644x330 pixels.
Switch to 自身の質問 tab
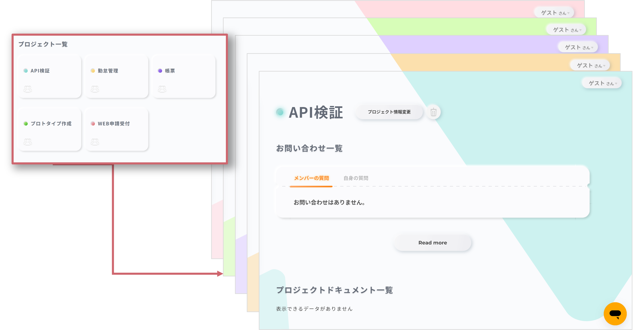[x=356, y=178]
